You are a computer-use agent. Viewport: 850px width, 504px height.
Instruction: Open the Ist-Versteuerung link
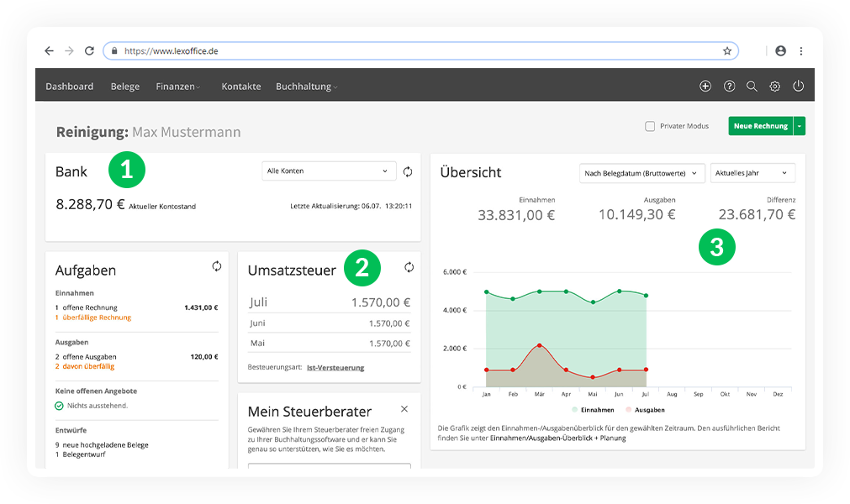335,368
